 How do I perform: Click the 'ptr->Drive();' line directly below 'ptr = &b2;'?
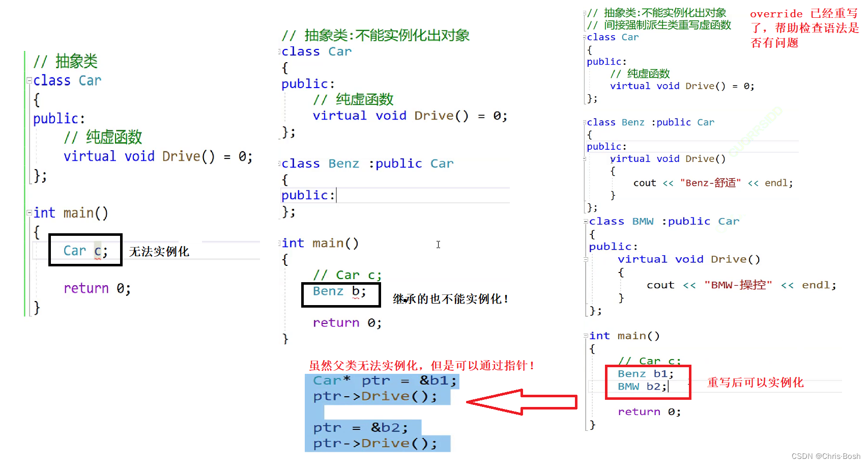[x=375, y=444]
